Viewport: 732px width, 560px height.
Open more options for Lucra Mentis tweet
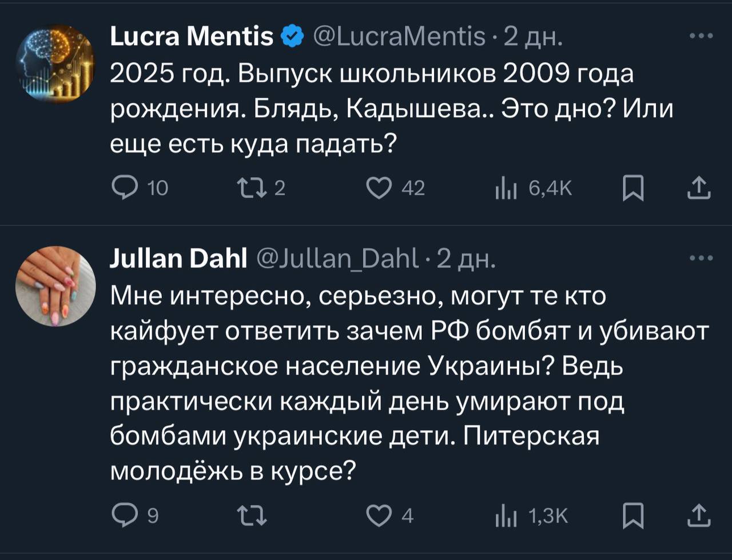click(701, 37)
